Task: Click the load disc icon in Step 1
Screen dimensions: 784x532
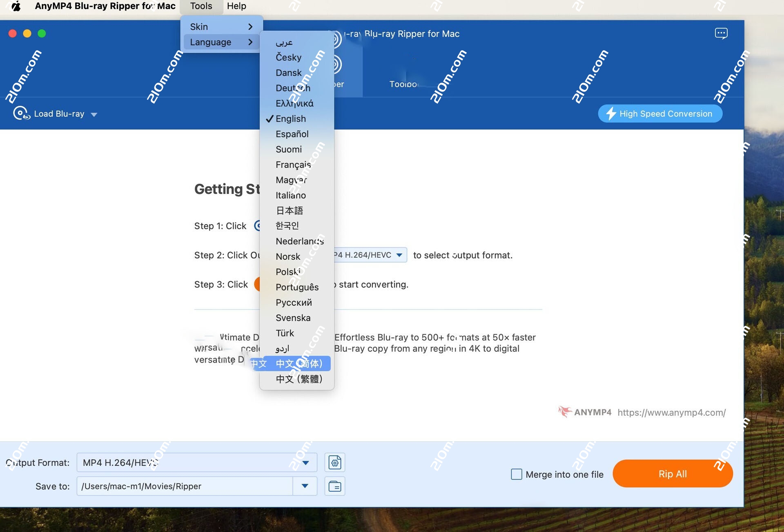Action: click(258, 226)
